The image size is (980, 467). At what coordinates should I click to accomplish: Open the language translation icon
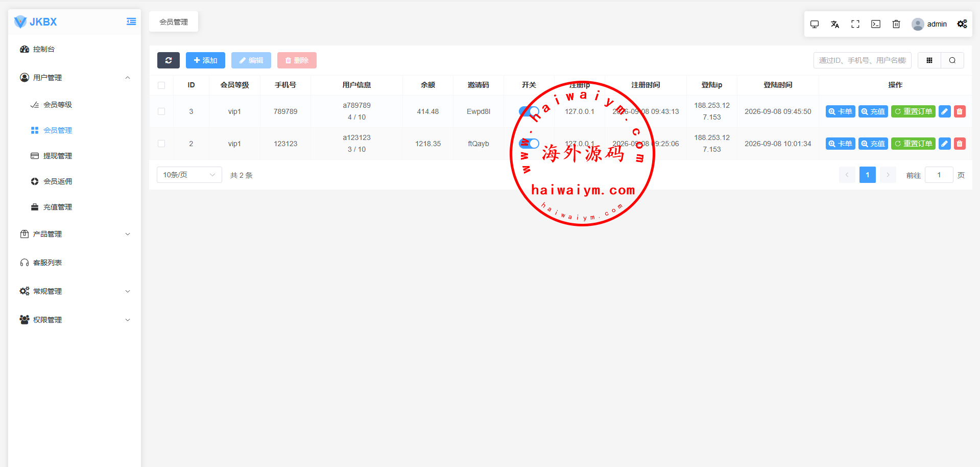pos(835,24)
